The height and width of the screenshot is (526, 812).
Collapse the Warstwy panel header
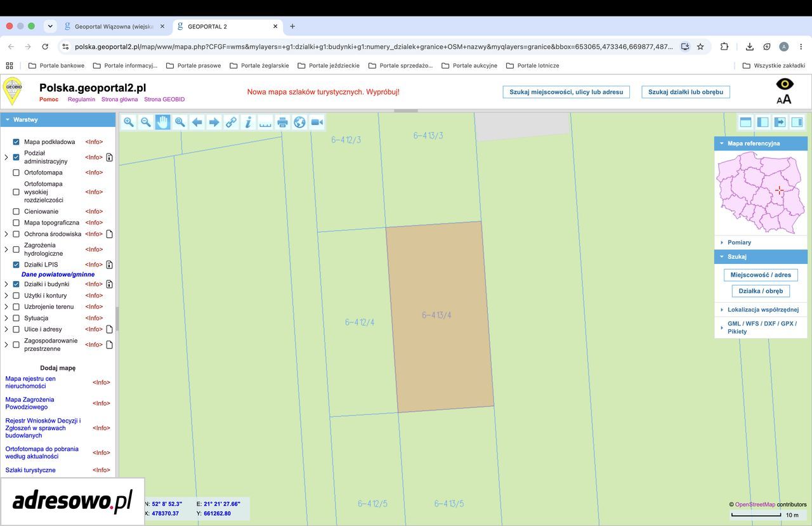[x=58, y=119]
